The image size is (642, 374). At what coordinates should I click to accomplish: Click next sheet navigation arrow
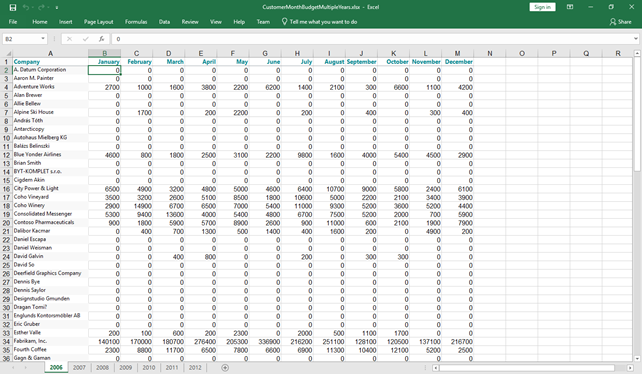click(26, 368)
